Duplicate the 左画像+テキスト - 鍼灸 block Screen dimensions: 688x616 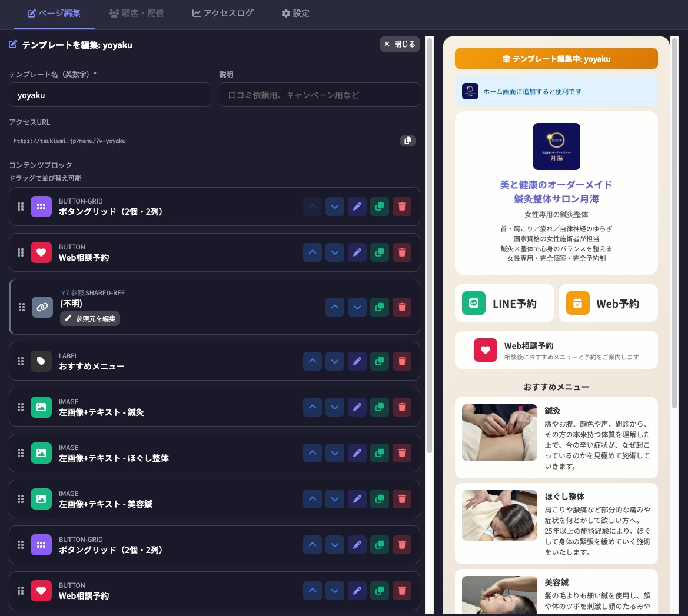[x=380, y=407]
